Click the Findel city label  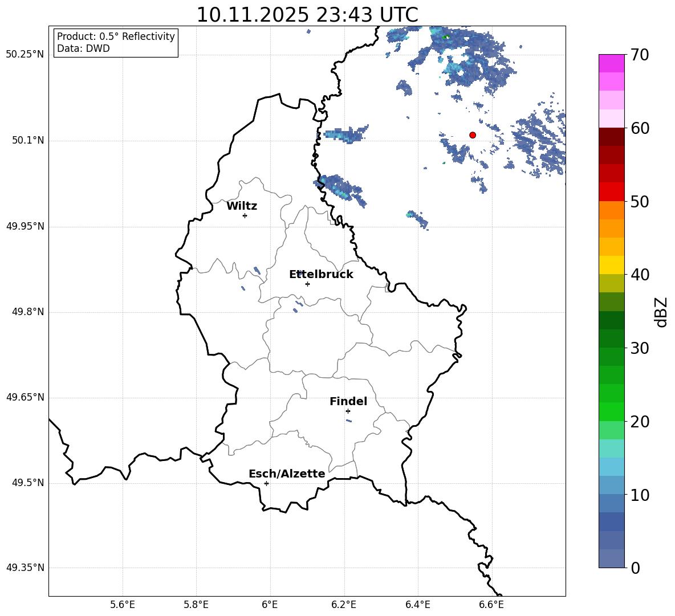pyautogui.click(x=348, y=401)
